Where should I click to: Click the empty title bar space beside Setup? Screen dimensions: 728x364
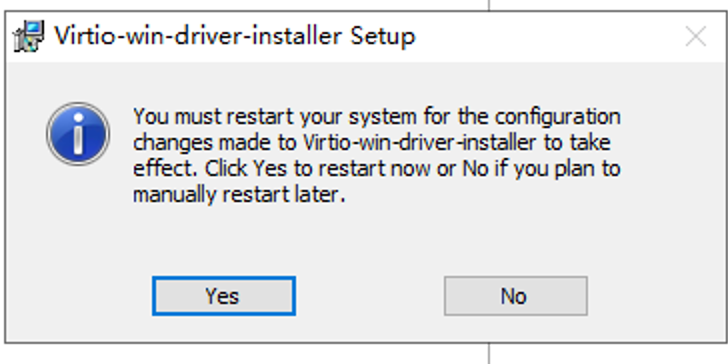tap(548, 36)
